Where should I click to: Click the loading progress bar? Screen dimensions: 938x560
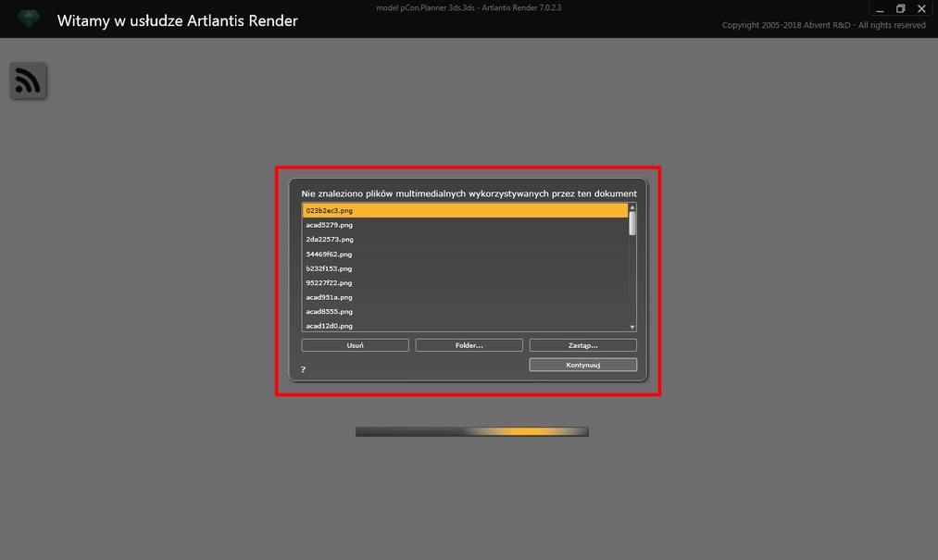point(472,430)
